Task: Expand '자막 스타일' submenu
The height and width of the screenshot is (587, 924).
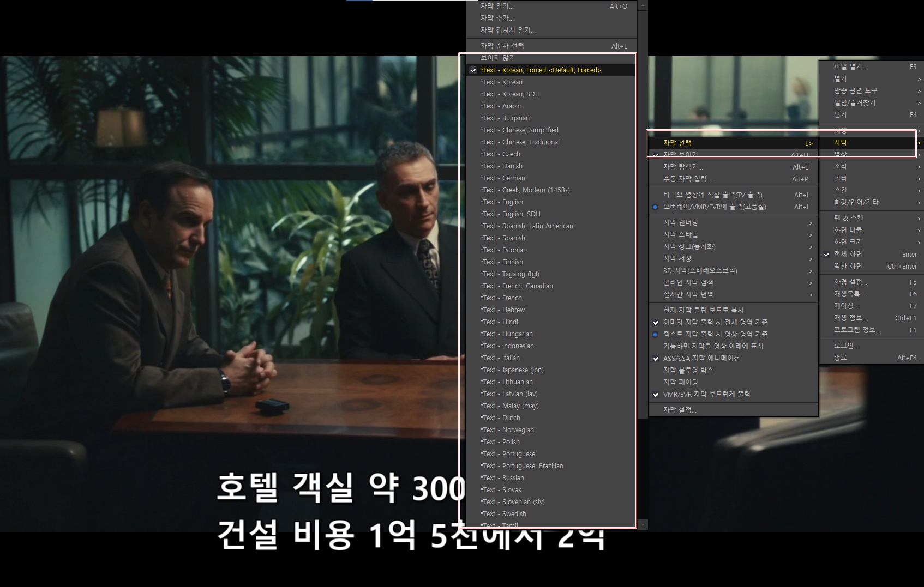Action: (x=733, y=234)
